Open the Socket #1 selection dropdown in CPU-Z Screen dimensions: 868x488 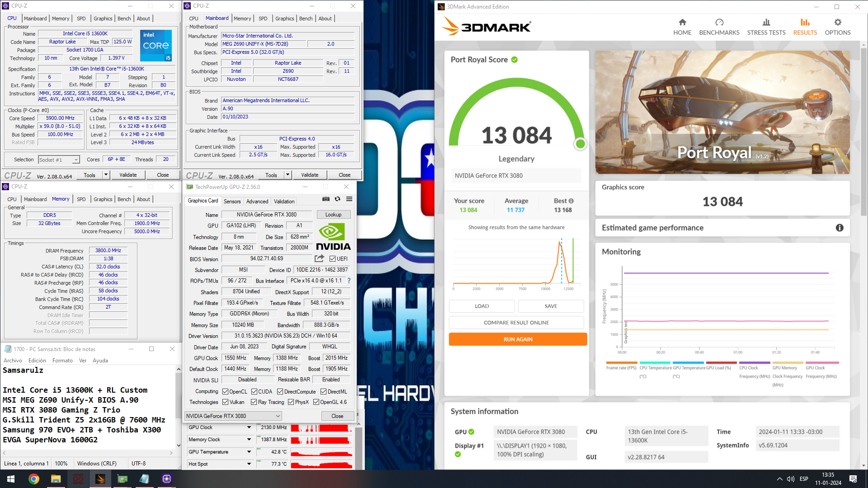[59, 160]
